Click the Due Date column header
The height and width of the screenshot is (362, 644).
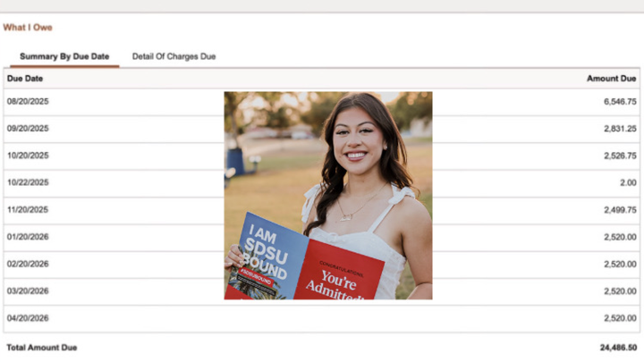[24, 79]
